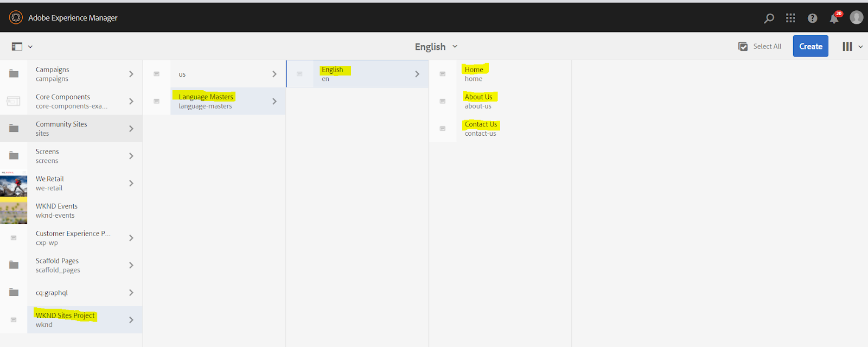Screen dimensions: 868x347
Task: Select the cq:graphql folder icon
Action: (14, 292)
